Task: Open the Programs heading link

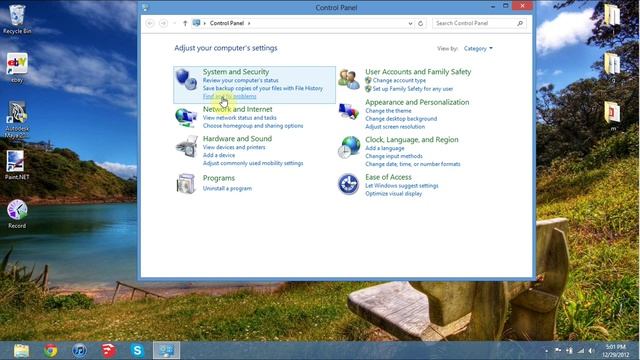Action: pyautogui.click(x=219, y=178)
